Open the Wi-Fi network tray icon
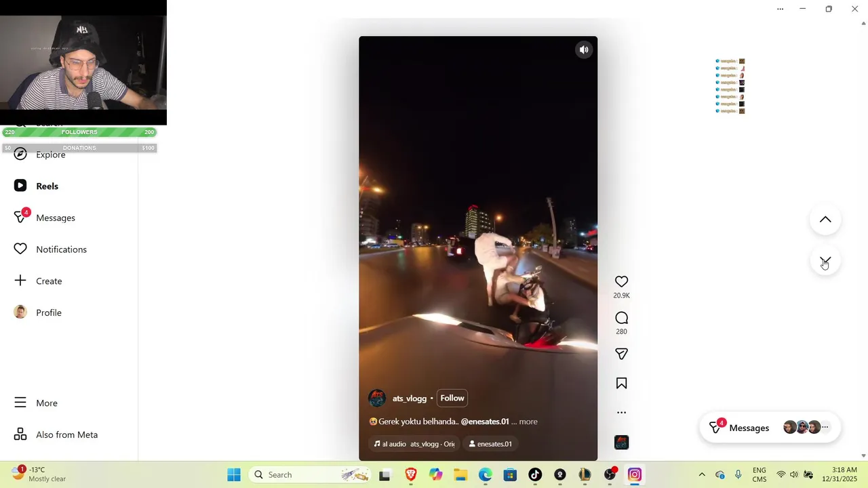868x488 pixels. tap(781, 475)
